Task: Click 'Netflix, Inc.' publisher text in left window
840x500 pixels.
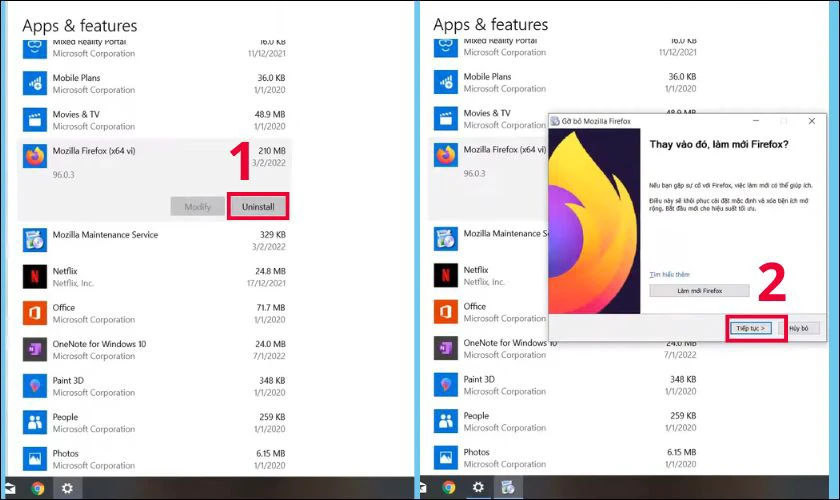Action: (73, 283)
